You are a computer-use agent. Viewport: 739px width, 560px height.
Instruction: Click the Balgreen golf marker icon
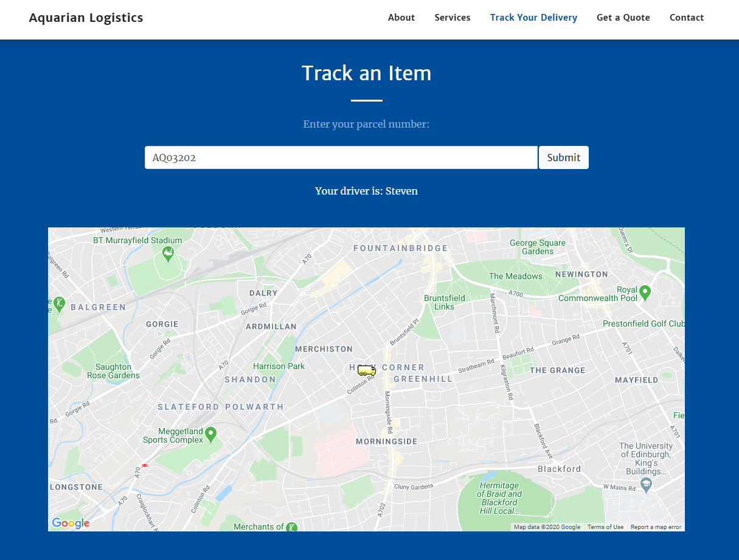tap(58, 304)
